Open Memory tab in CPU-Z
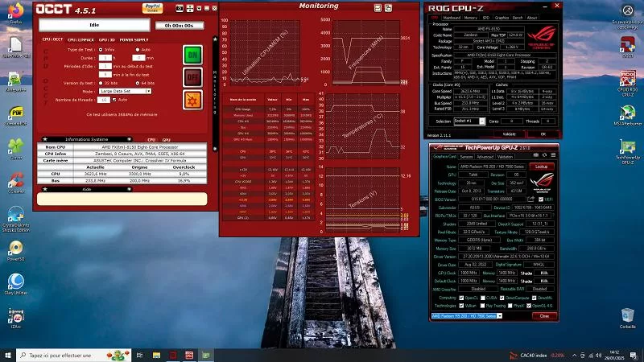This screenshot has width=644, height=362. pyautogui.click(x=471, y=18)
